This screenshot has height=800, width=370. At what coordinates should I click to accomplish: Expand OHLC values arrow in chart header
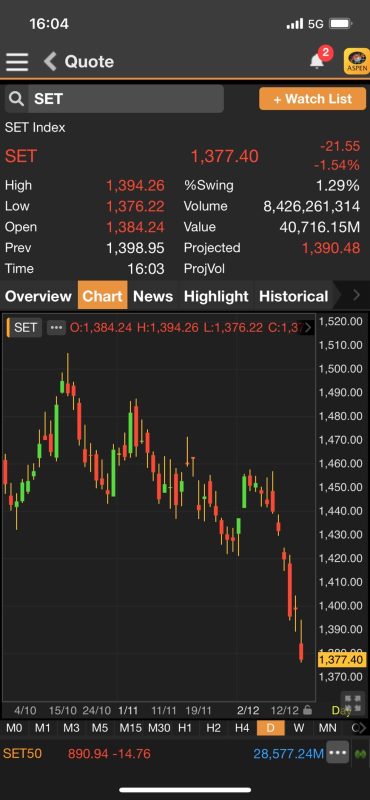tap(307, 328)
